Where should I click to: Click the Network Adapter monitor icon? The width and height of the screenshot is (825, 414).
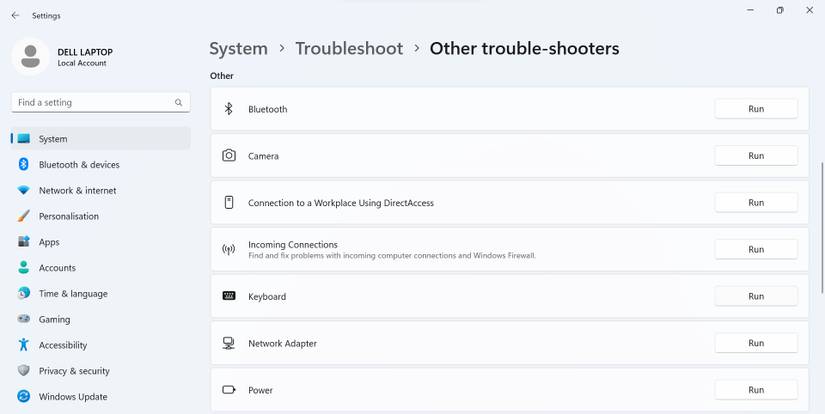click(x=228, y=343)
